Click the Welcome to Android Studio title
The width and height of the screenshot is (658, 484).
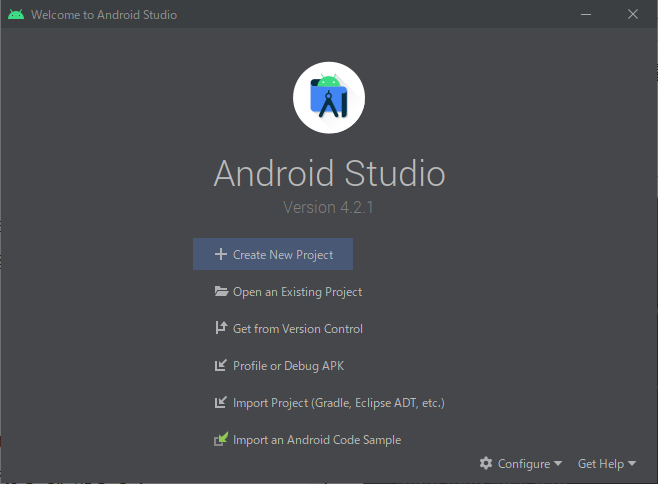pos(104,15)
